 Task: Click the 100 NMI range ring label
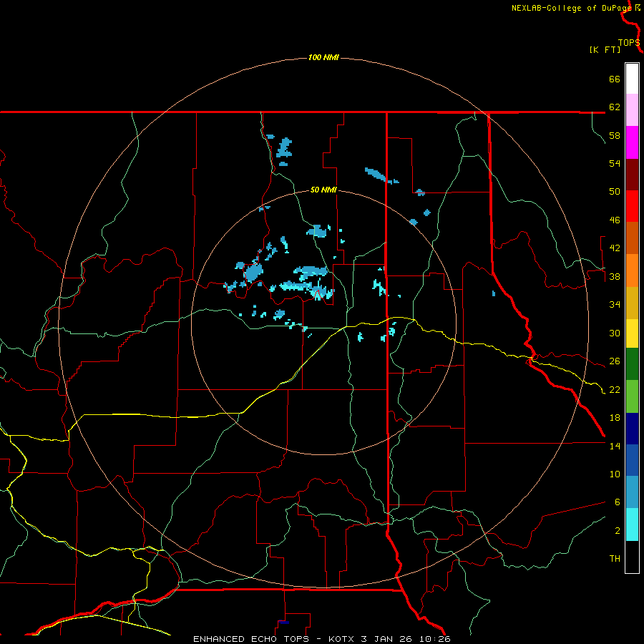[x=323, y=57]
